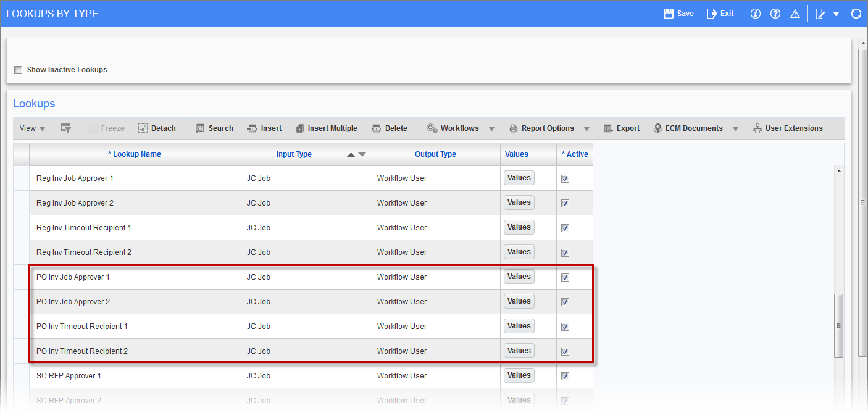This screenshot has width=868, height=413.
Task: Click the table vertical scrollbar thumb
Action: click(x=838, y=325)
